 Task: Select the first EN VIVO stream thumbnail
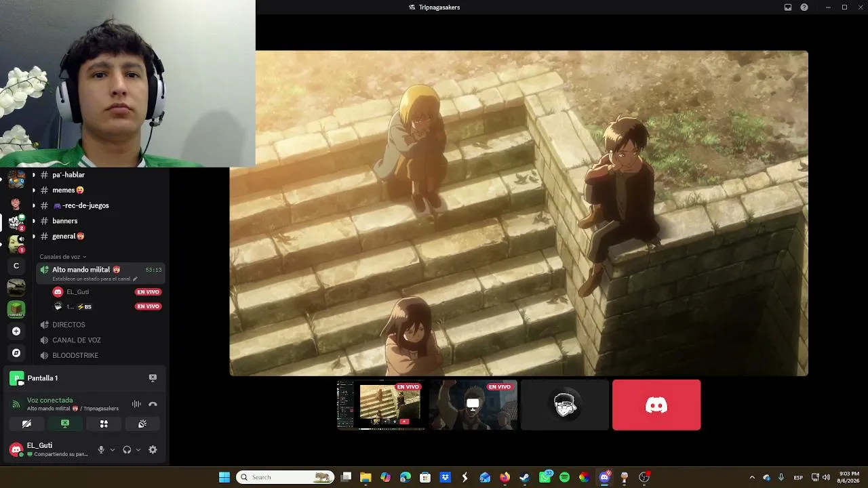381,405
